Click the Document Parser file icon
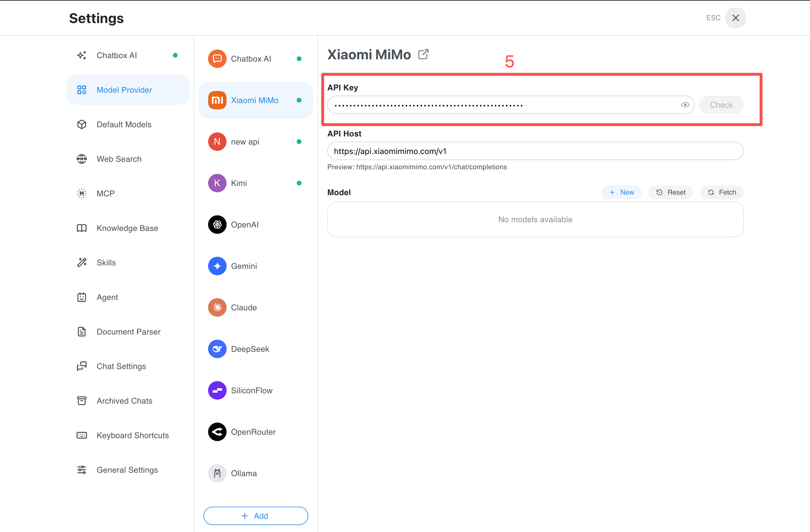810x532 pixels. tap(82, 332)
